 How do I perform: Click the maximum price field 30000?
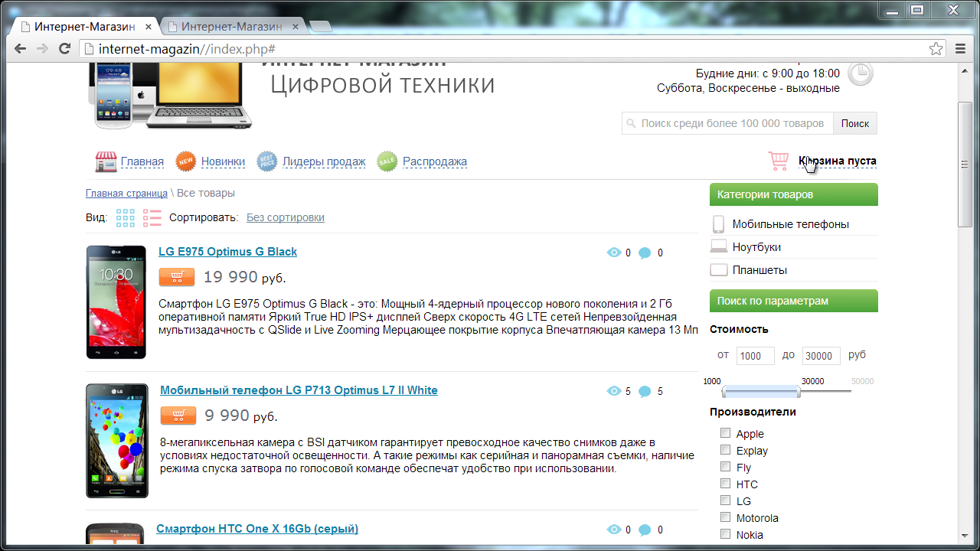pos(822,356)
